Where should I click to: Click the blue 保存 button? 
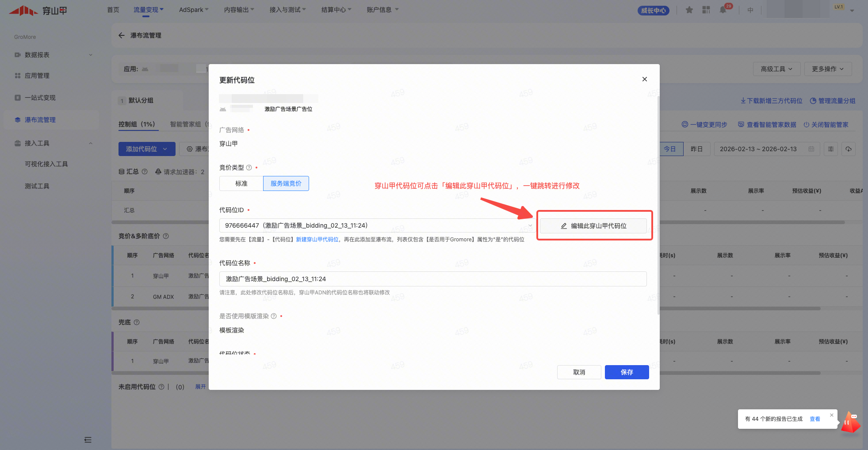[x=627, y=372]
